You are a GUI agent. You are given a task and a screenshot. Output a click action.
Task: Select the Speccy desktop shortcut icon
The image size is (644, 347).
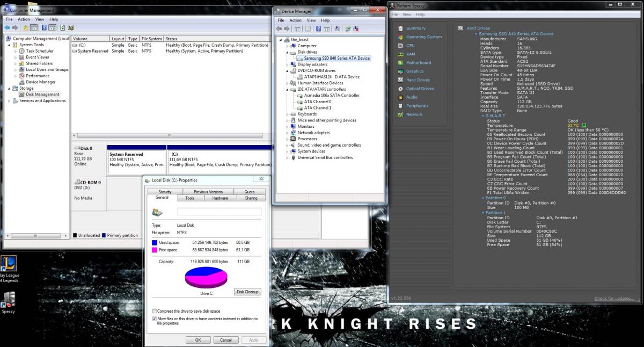click(x=9, y=299)
